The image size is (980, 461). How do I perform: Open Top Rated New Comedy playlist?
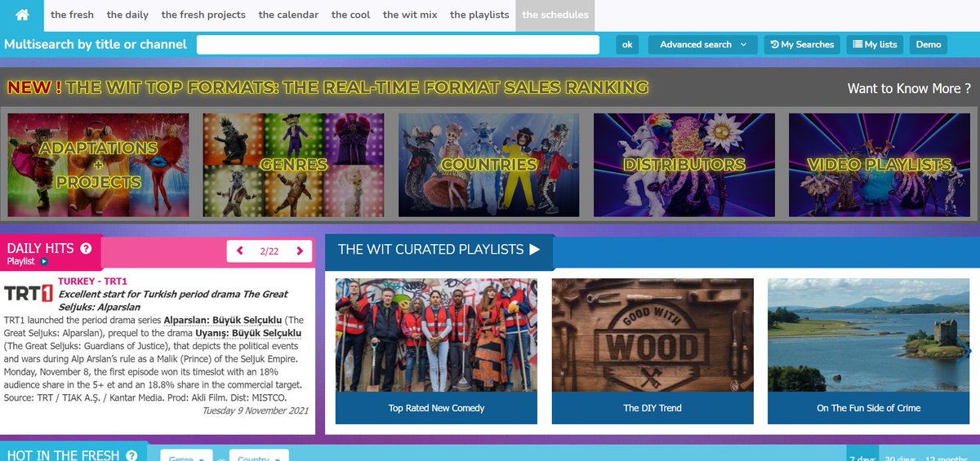pyautogui.click(x=436, y=352)
